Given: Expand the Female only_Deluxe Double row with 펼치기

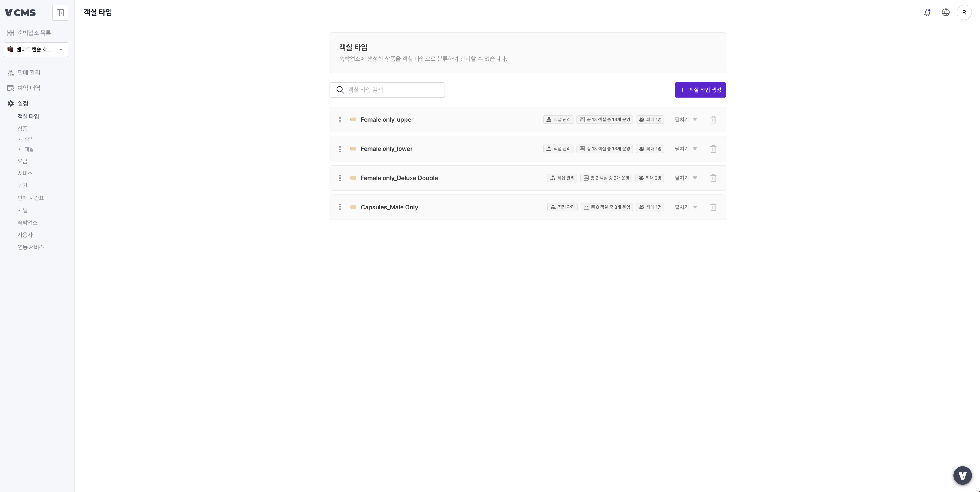Looking at the screenshot, I should point(686,178).
